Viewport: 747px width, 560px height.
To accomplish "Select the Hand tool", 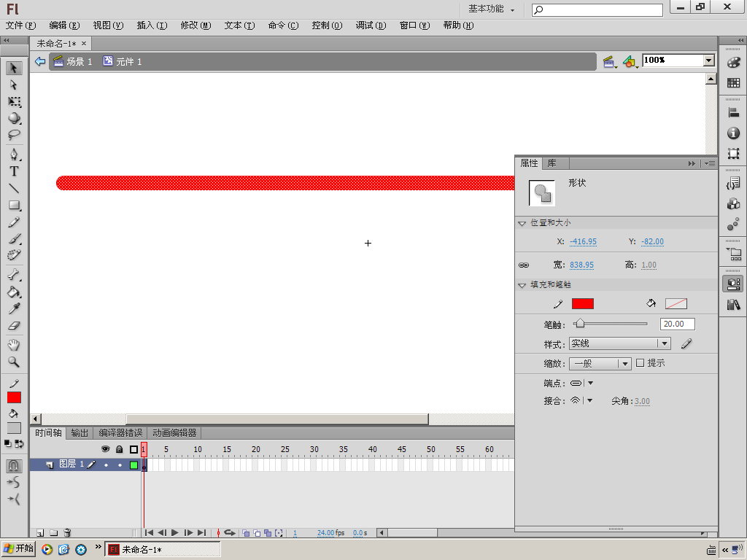I will tap(14, 345).
